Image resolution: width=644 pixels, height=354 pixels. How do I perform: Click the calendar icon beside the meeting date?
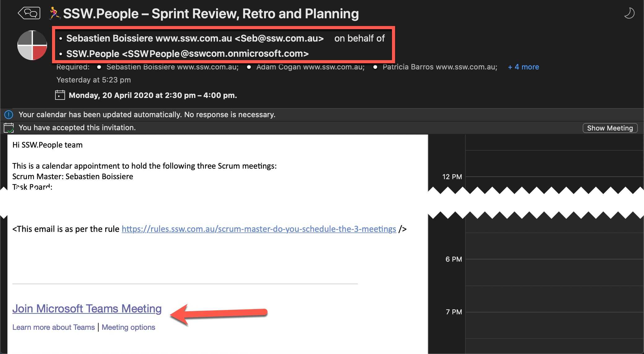coord(60,95)
